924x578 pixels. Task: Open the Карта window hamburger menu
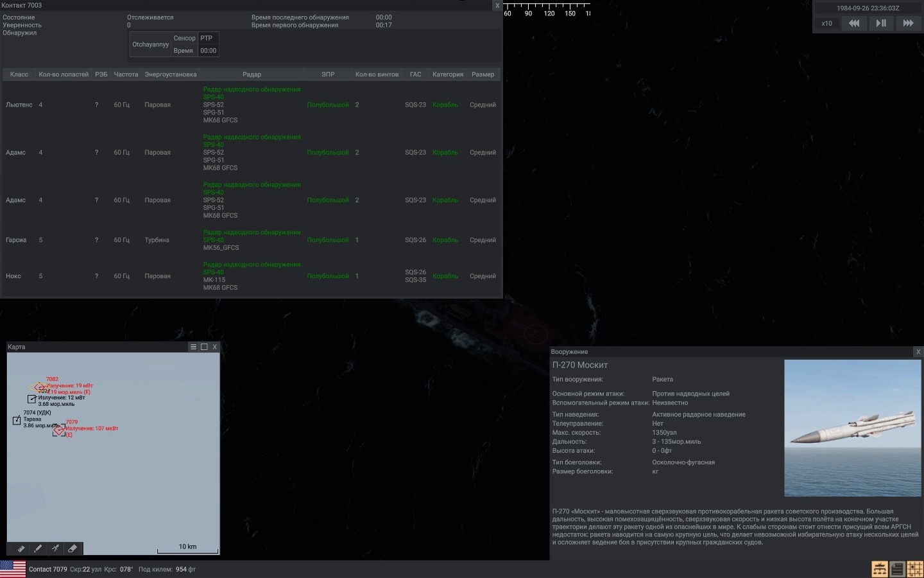[193, 347]
